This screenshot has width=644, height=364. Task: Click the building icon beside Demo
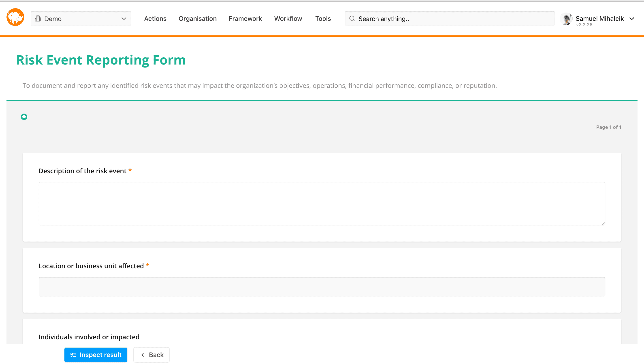[x=38, y=19]
